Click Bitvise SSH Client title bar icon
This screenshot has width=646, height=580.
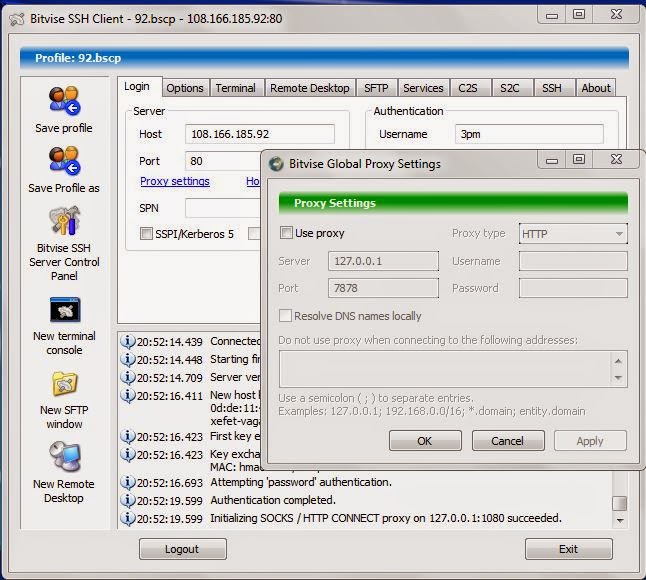pyautogui.click(x=17, y=19)
